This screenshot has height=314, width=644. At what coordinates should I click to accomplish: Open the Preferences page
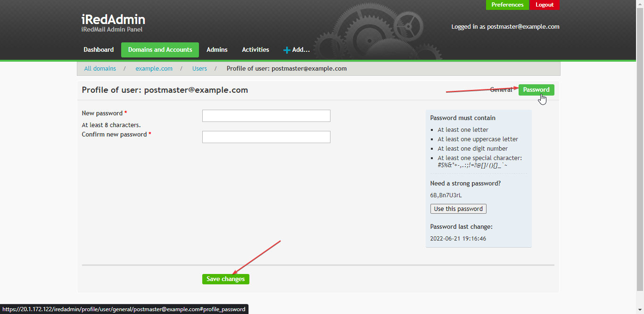(x=507, y=5)
